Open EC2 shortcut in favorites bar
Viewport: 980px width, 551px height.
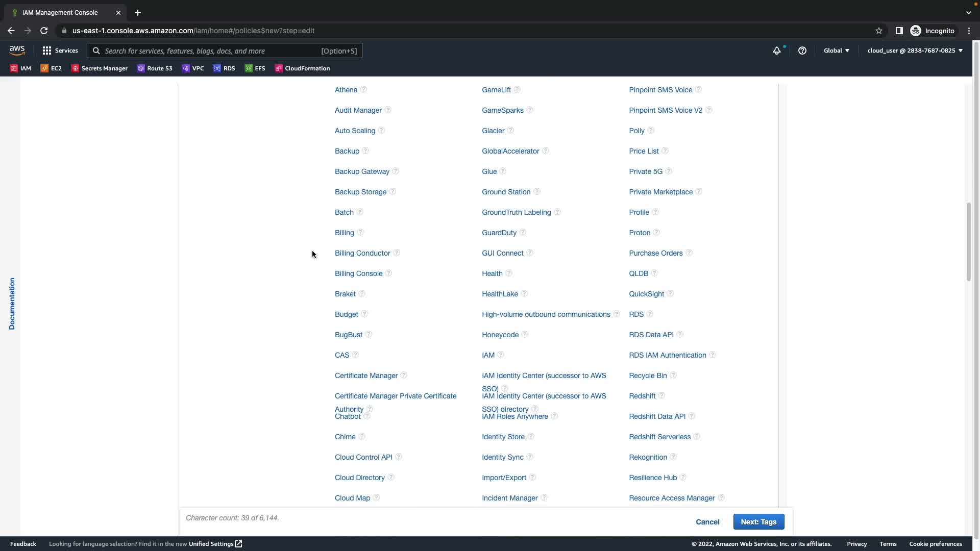(51, 68)
